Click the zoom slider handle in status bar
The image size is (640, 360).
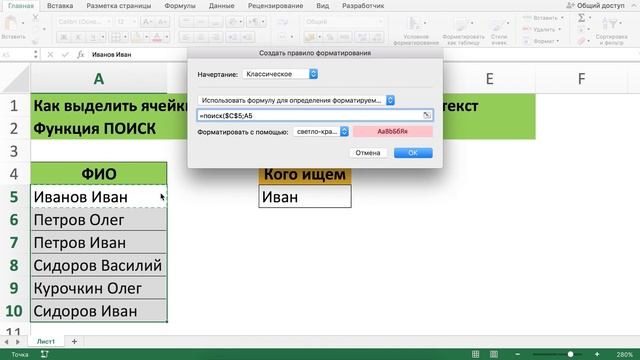point(570,354)
